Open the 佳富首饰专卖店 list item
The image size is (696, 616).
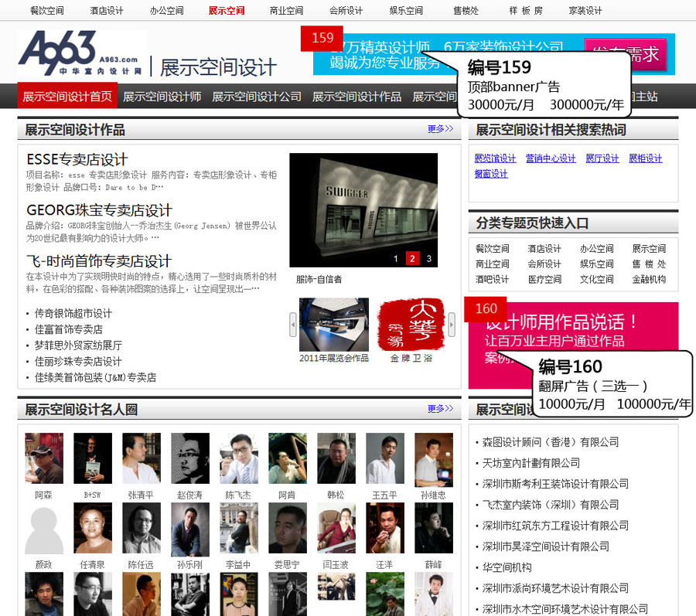pos(69,329)
